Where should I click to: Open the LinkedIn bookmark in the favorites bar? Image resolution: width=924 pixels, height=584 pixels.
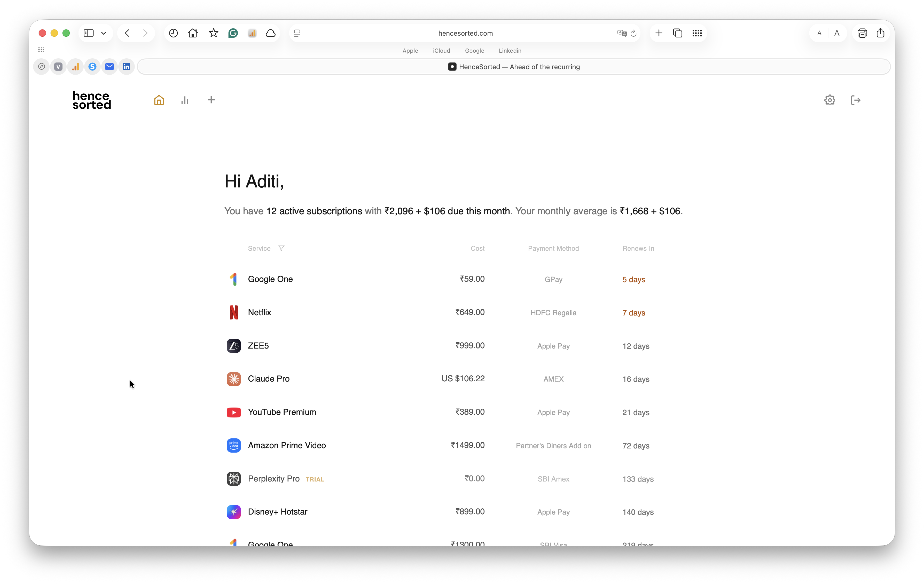point(127,66)
